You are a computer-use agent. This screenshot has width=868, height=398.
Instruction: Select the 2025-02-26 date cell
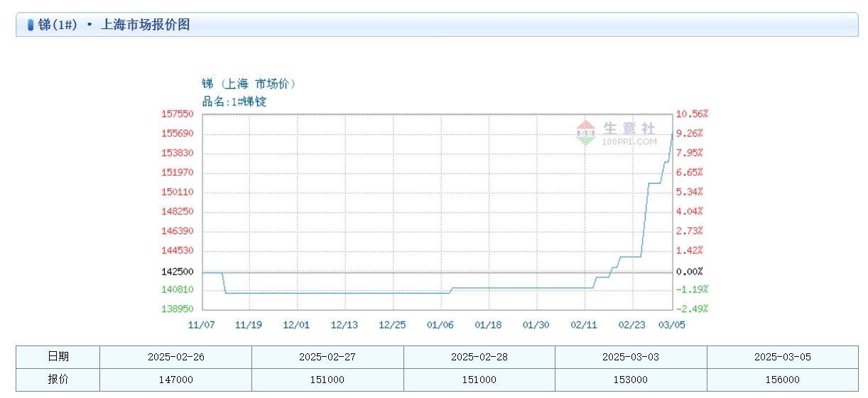[x=175, y=357]
